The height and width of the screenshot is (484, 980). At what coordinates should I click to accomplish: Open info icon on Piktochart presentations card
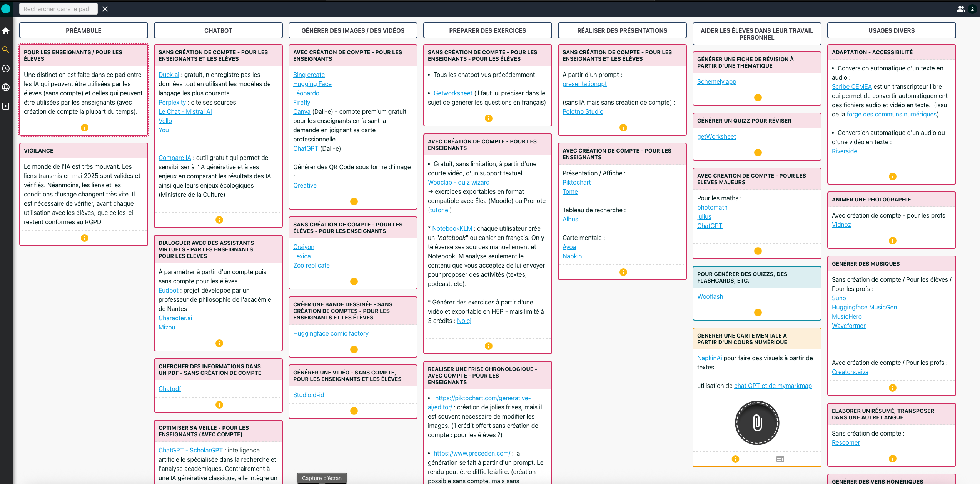point(623,272)
